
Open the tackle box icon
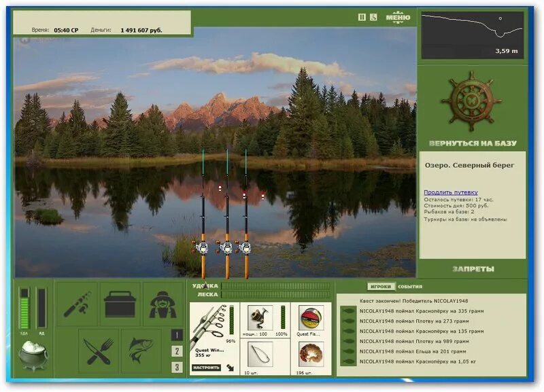point(120,304)
